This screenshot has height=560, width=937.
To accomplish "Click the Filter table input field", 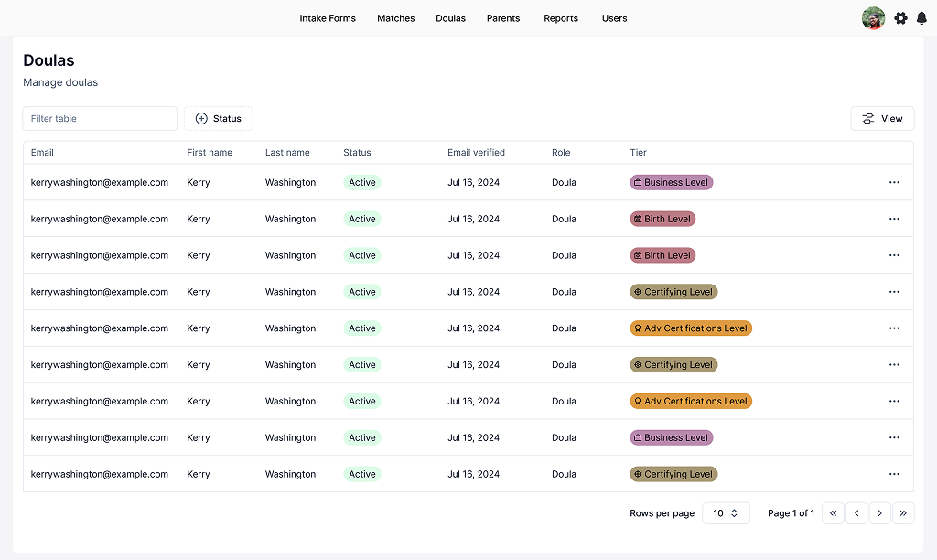I will (100, 118).
